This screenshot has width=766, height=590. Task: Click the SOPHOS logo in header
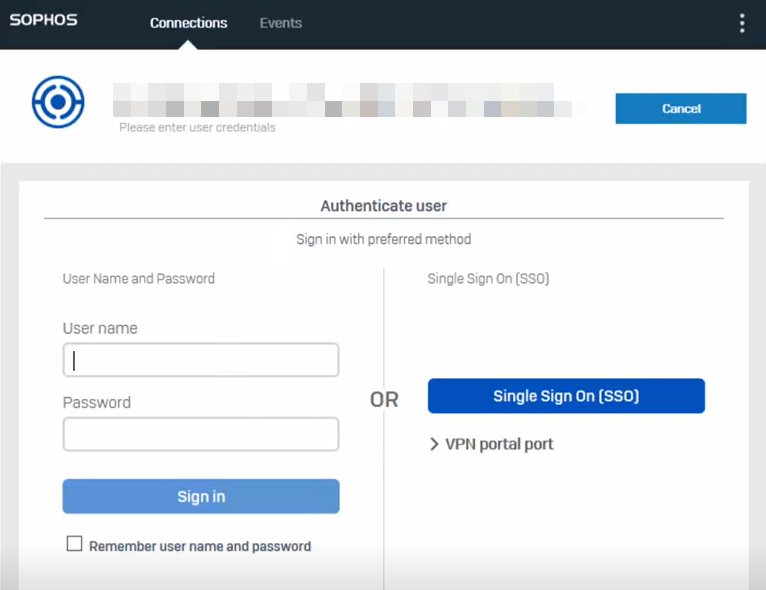pos(43,20)
